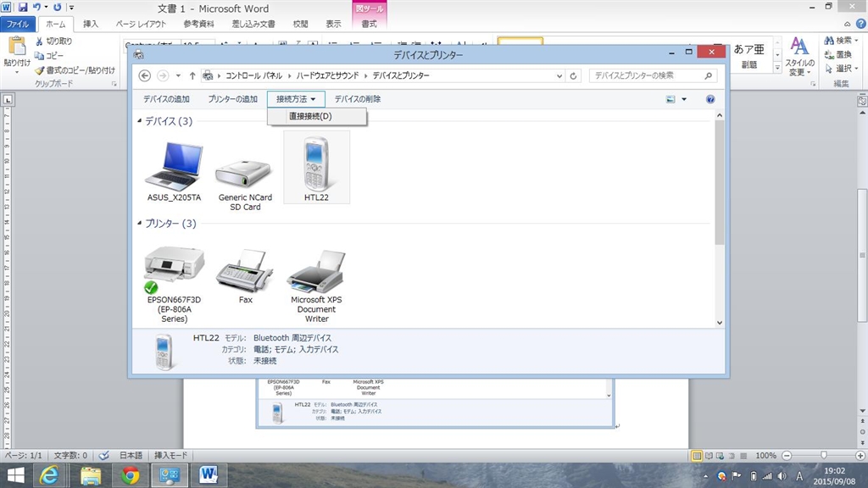
Task: Click the 接続方法 dropdown button
Action: click(x=296, y=99)
